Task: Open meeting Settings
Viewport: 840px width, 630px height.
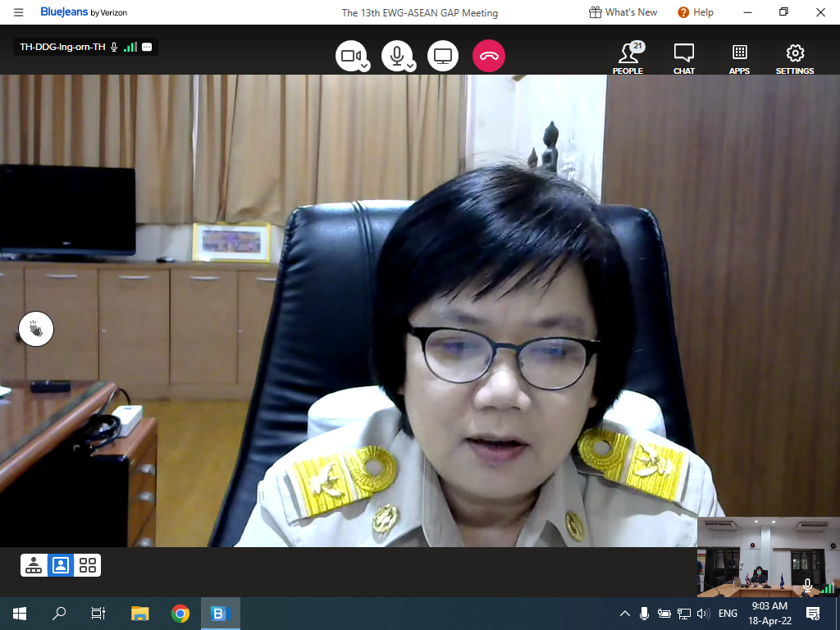Action: (x=795, y=58)
